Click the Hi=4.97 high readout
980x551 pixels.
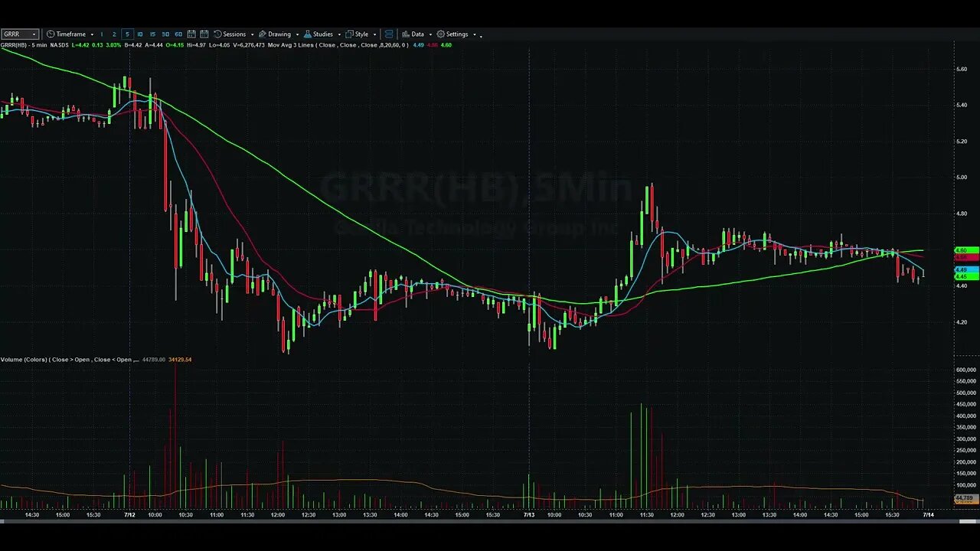point(197,45)
